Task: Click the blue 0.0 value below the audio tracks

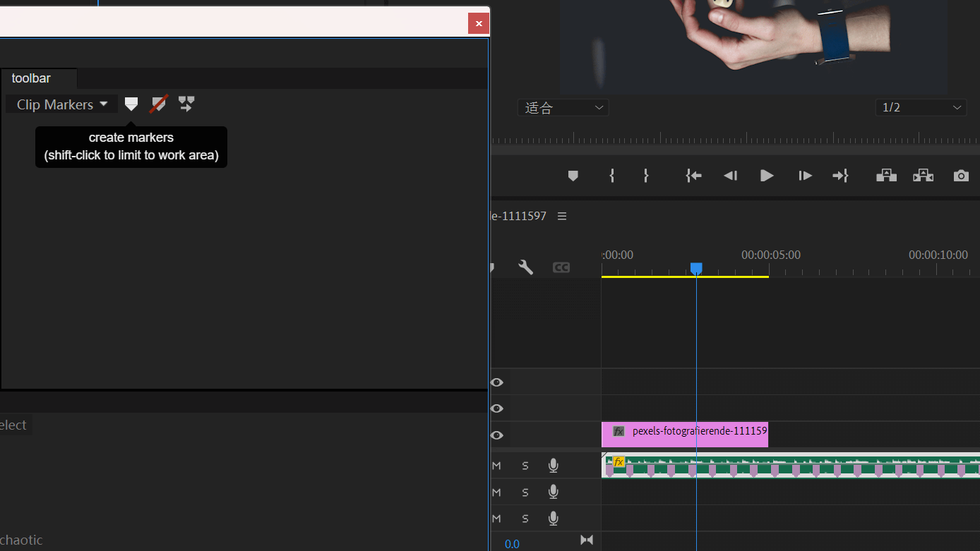Action: pos(512,544)
